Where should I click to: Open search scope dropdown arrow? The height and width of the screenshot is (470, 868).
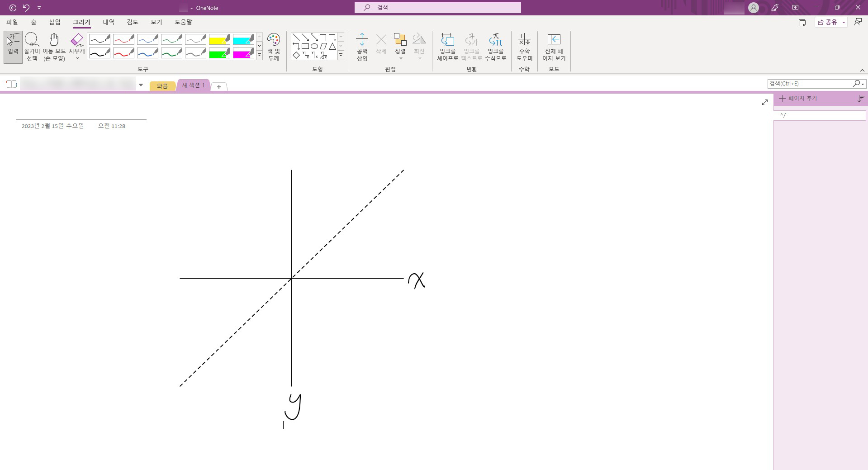click(x=863, y=84)
